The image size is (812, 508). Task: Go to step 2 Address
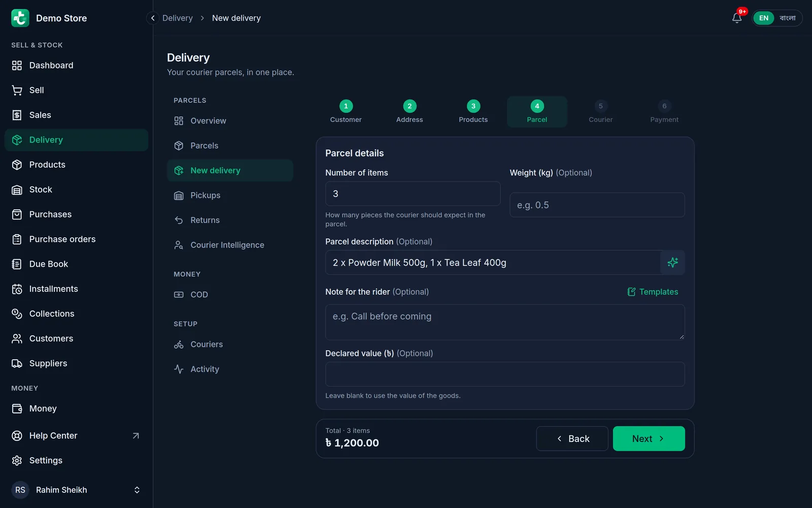(x=410, y=112)
